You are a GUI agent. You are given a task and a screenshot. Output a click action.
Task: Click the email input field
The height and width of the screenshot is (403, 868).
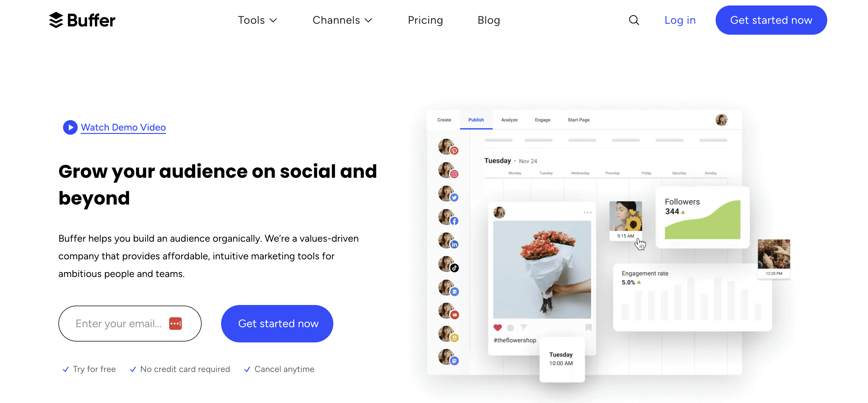tap(129, 323)
